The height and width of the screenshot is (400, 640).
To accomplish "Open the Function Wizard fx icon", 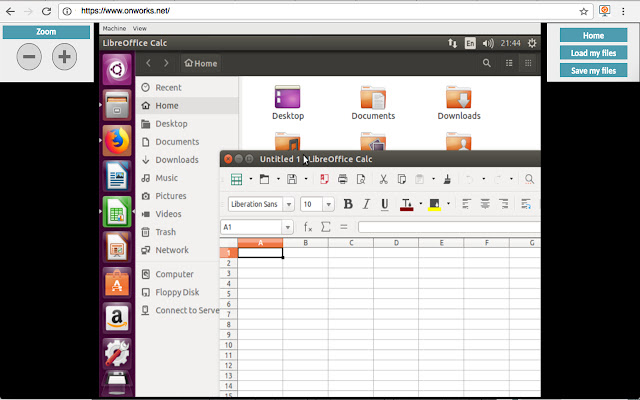I will [308, 227].
